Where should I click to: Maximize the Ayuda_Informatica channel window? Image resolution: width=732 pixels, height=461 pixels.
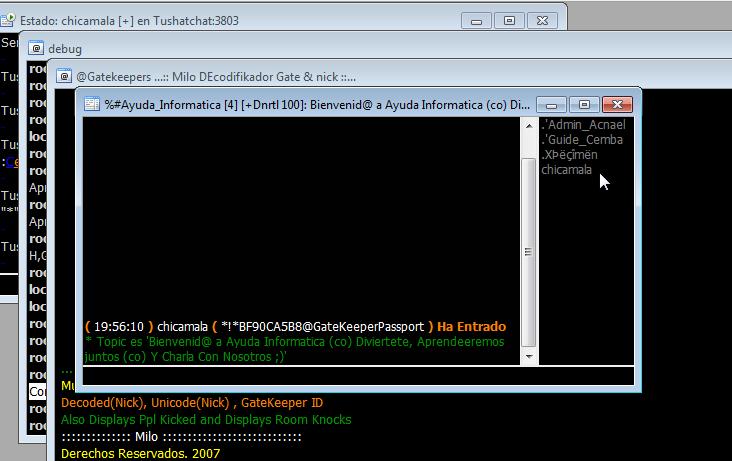(584, 105)
